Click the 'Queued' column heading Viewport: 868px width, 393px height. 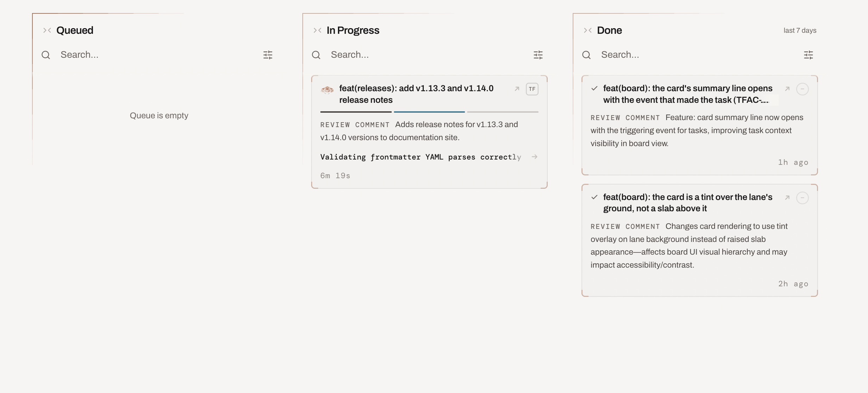[x=75, y=30]
